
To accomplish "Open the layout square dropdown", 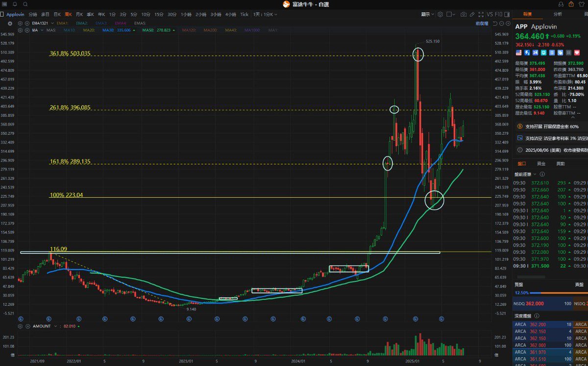I will [x=450, y=14].
